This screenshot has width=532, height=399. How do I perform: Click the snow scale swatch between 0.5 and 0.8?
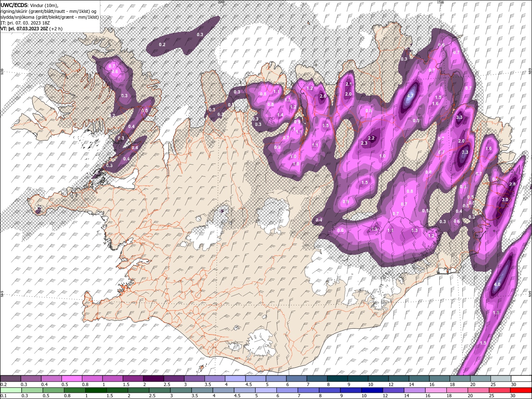click(72, 379)
